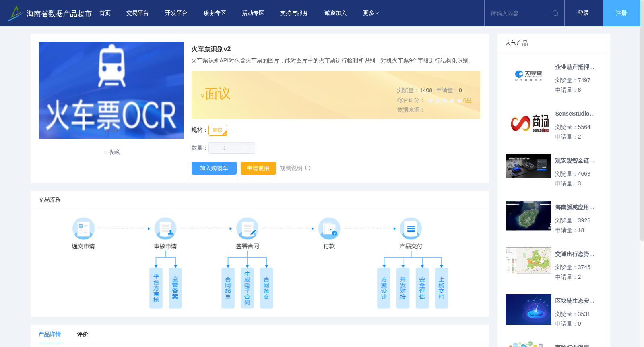Click the favorite star icon

click(105, 152)
